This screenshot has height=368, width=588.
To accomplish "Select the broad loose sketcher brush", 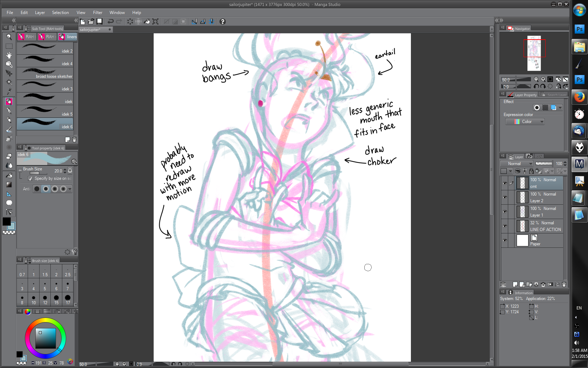I will [45, 74].
